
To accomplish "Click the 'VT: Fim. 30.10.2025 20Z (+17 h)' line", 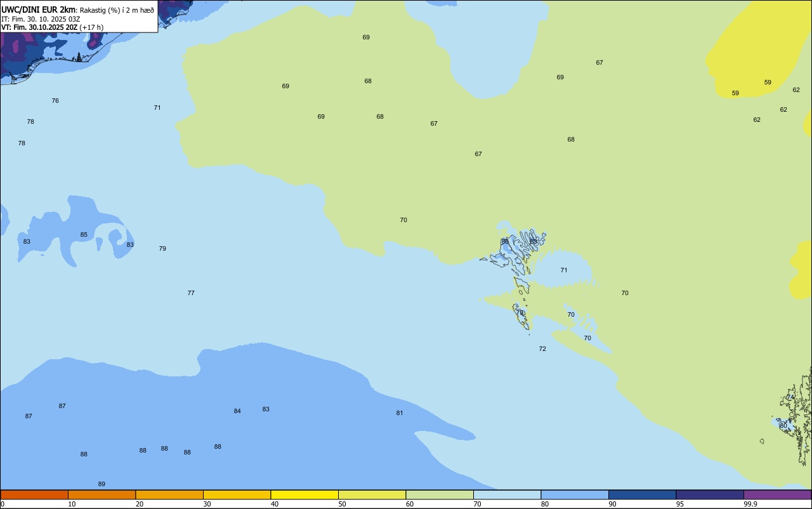I will (x=52, y=27).
